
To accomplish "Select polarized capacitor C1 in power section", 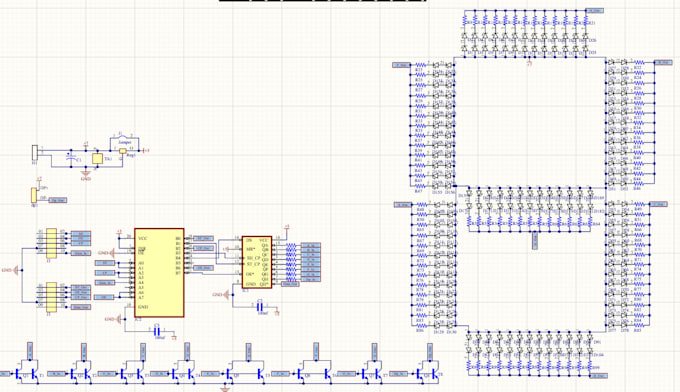I will [71, 158].
